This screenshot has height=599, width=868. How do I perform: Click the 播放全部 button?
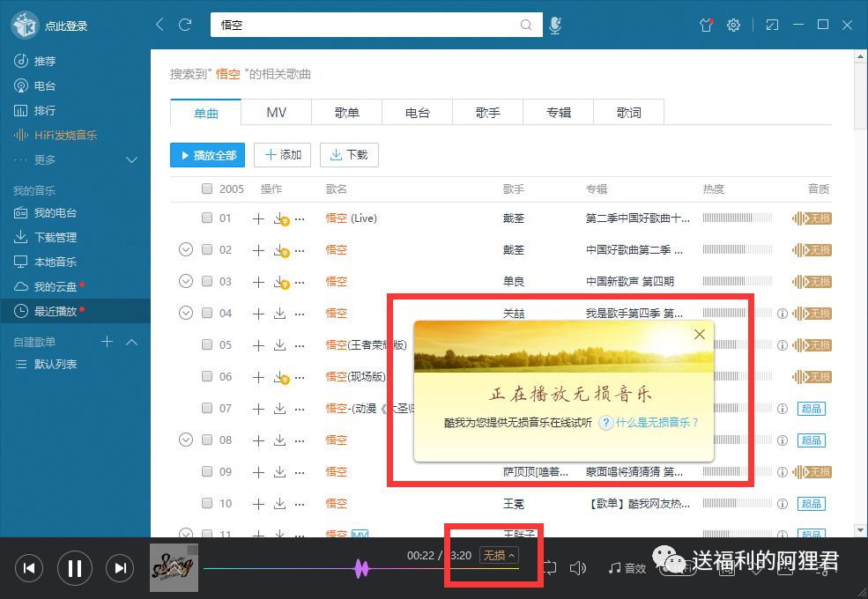pyautogui.click(x=208, y=155)
